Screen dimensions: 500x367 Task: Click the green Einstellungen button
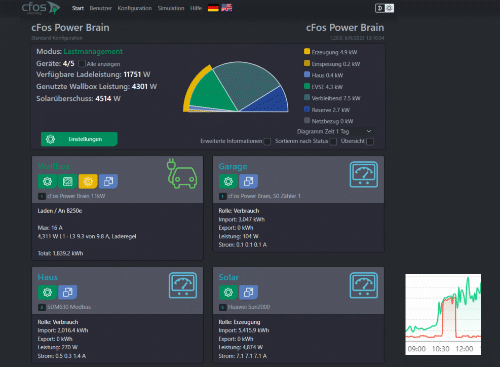(79, 139)
